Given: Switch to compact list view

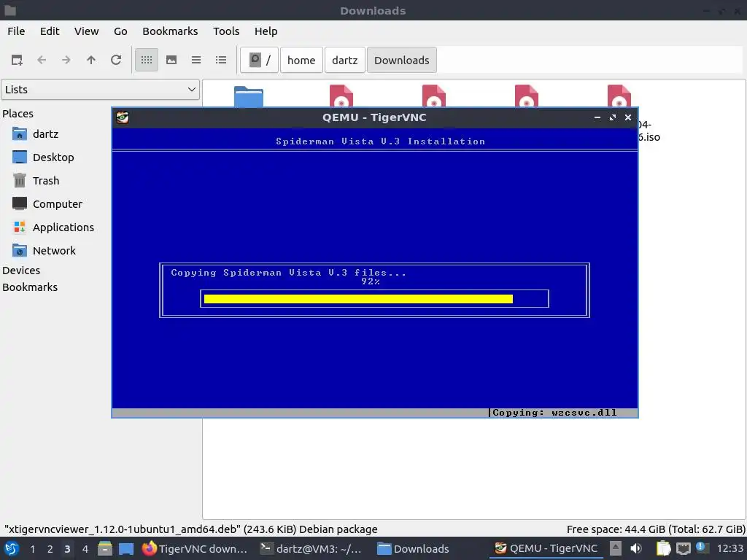Looking at the screenshot, I should coord(196,60).
